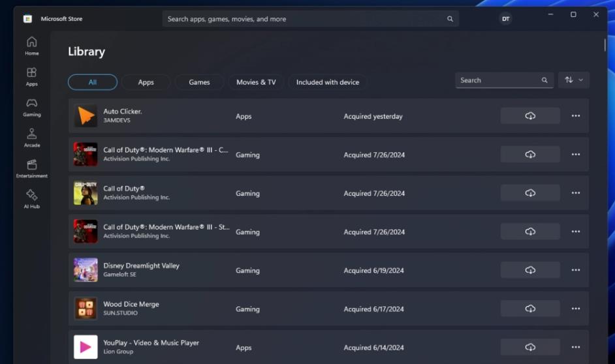Click the library Search magnifier icon
This screenshot has height=364, width=615.
544,80
